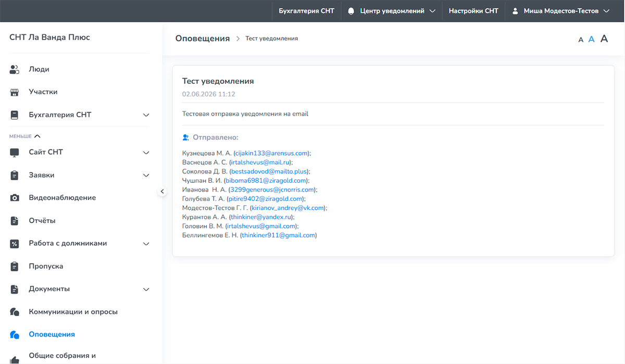The height and width of the screenshot is (364, 625).
Task: Set medium font size A
Action: point(591,39)
